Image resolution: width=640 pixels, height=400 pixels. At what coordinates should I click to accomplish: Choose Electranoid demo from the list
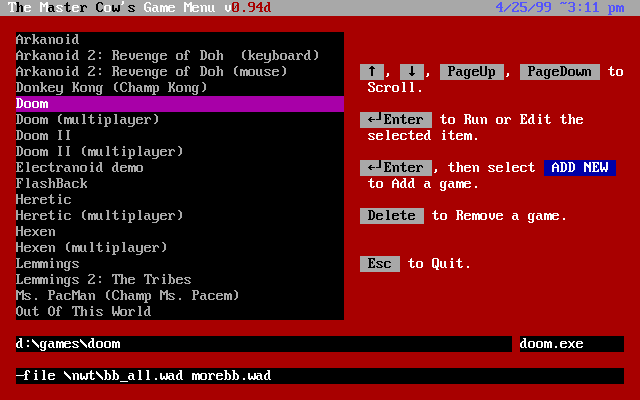tap(180, 167)
